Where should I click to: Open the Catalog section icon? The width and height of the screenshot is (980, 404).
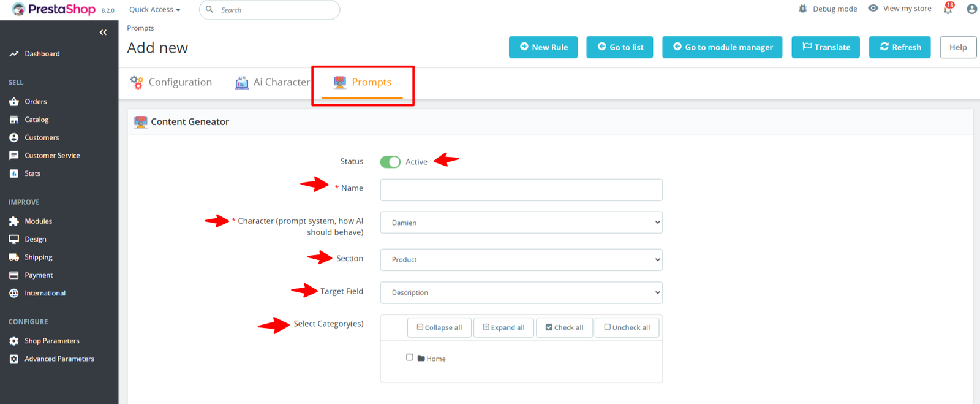tap(13, 119)
